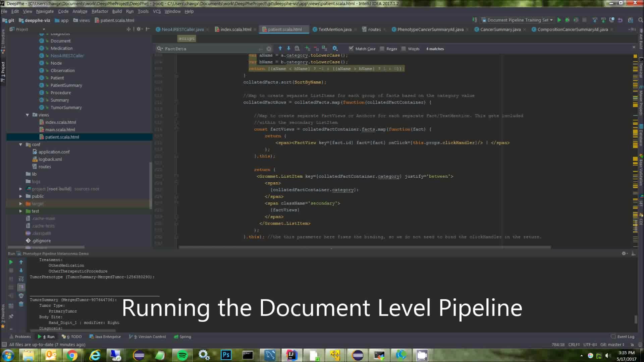This screenshot has width=644, height=362.
Task: Select all occurrences in find bar
Action: point(324,49)
